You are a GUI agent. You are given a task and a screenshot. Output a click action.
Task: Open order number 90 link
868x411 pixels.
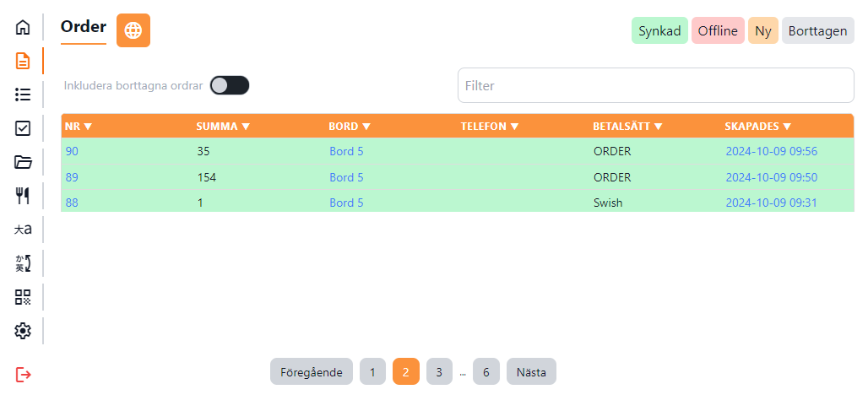pyautogui.click(x=72, y=152)
